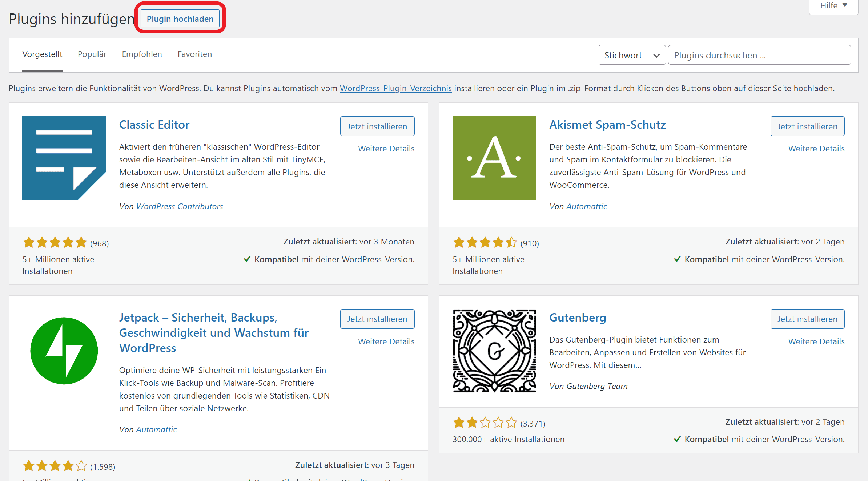Viewport: 868px width, 481px height.
Task: Click the Akismet compatibility checkmark
Action: (678, 259)
